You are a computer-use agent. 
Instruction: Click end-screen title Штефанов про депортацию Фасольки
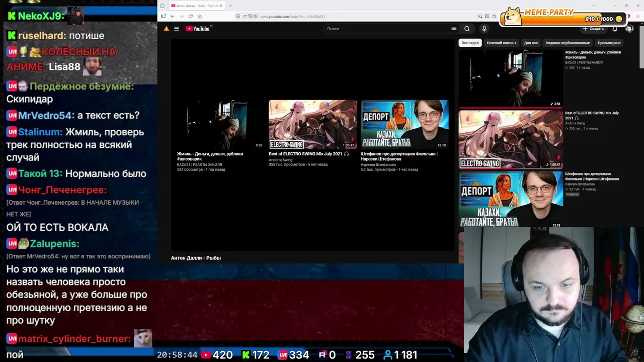point(399,156)
